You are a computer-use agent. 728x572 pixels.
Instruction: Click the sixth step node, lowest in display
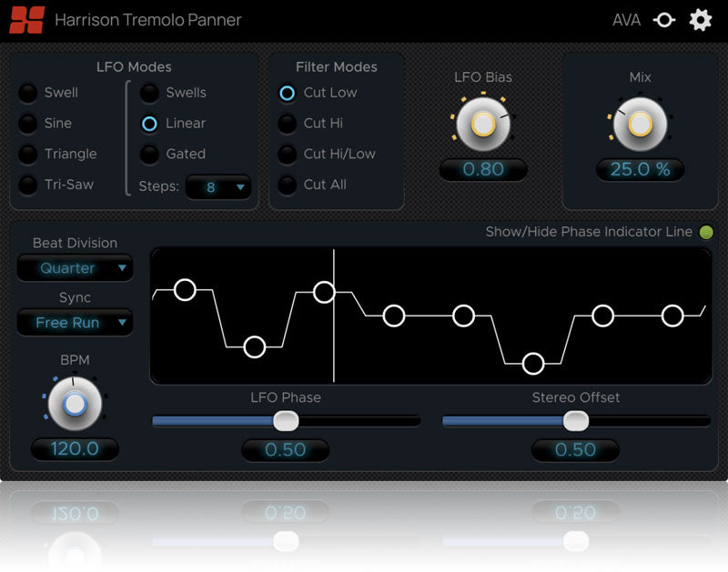[533, 363]
